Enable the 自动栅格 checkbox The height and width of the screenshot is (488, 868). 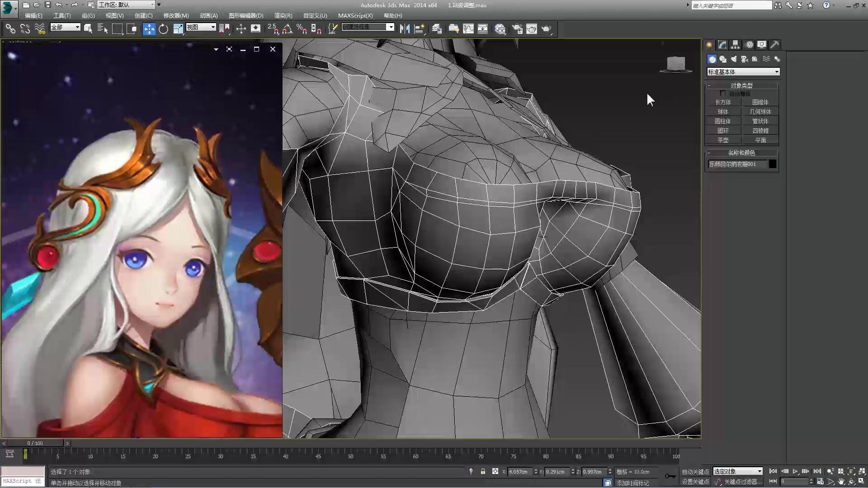(723, 94)
